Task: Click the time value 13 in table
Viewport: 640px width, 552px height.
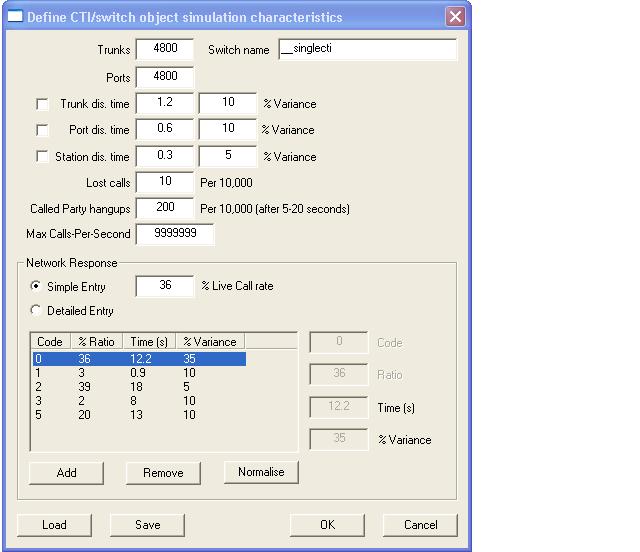Action: coord(136,415)
